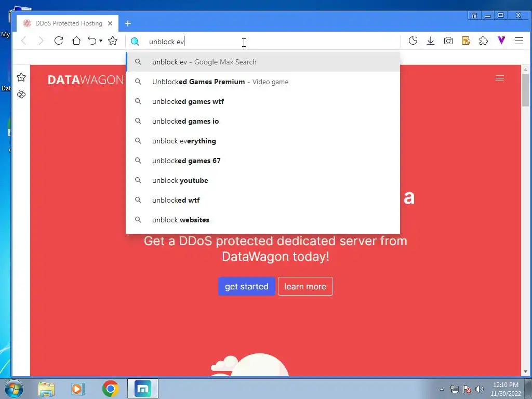Select the 'unblocked wtf' suggestion
This screenshot has height=399, width=532.
point(263,200)
